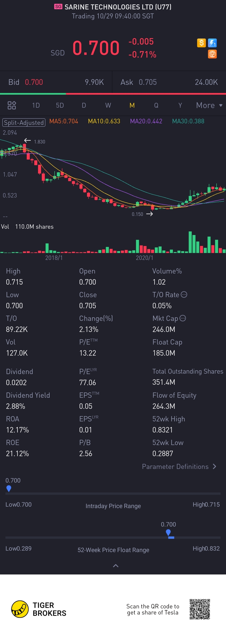Tap the Tesla share QR code
Screen dimensions: 226x644
[200, 609]
